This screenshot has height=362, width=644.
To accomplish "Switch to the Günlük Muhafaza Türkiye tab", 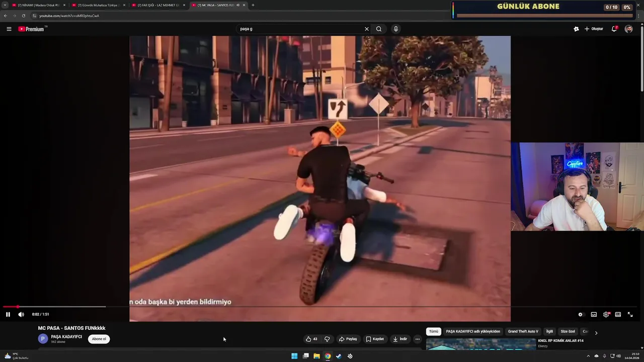I will (99, 5).
